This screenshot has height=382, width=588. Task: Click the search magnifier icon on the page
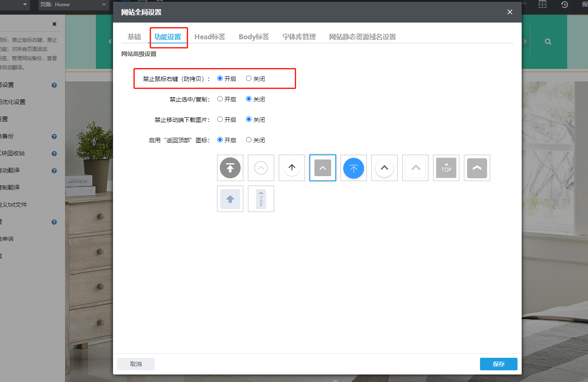pyautogui.click(x=548, y=42)
